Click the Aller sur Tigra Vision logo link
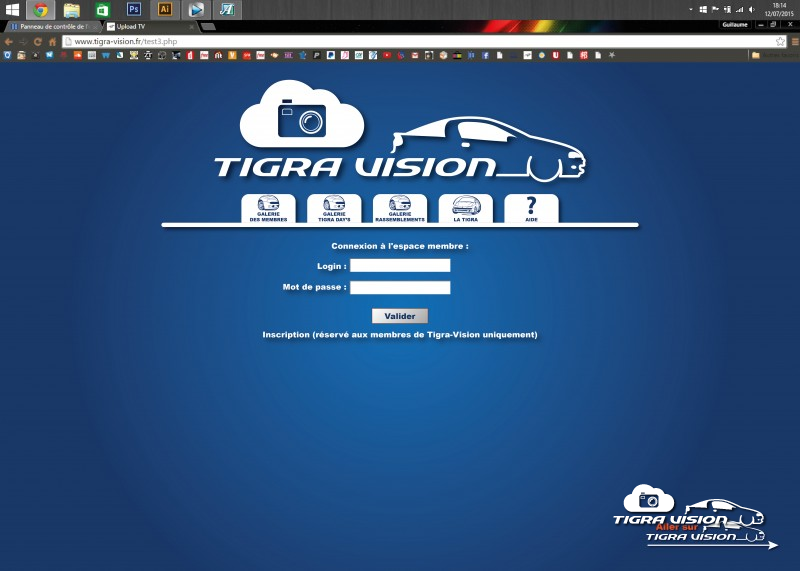The height and width of the screenshot is (571, 800). click(697, 520)
